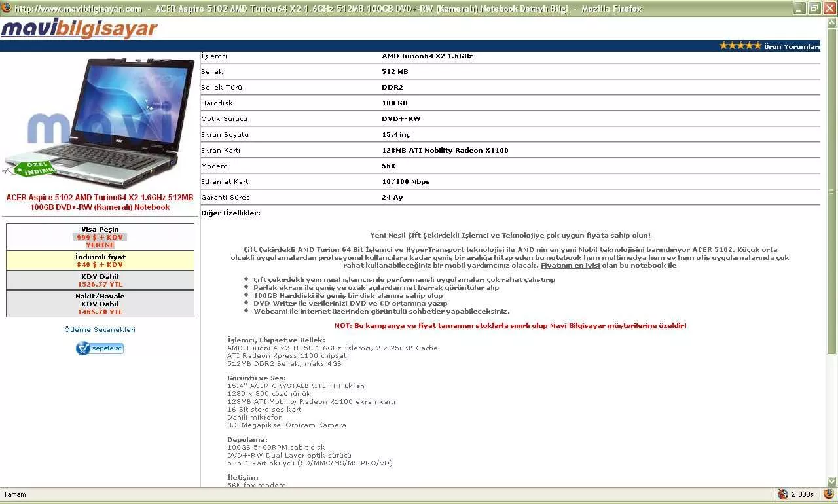Open the Ürün Yorumları reviews link
Viewport: 838px width, 504px height.
point(792,46)
